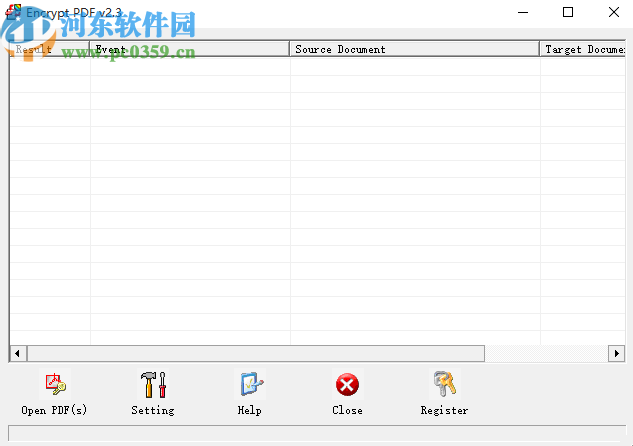Open the Setting hammer and screwdriver icon

[x=153, y=384]
